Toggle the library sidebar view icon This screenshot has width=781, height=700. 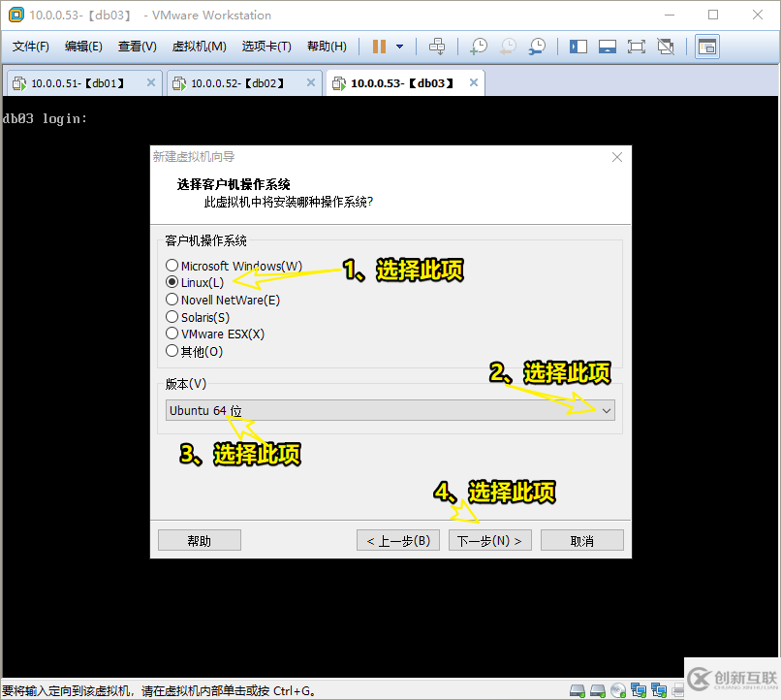point(578,47)
